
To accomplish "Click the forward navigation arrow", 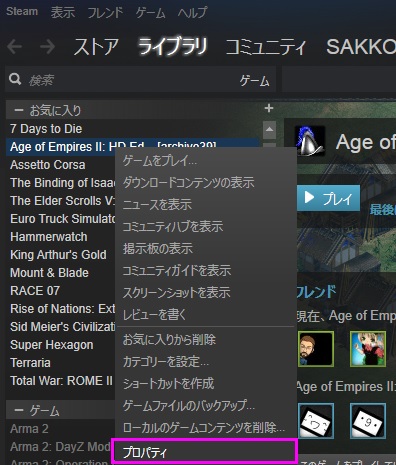I will click(x=48, y=47).
